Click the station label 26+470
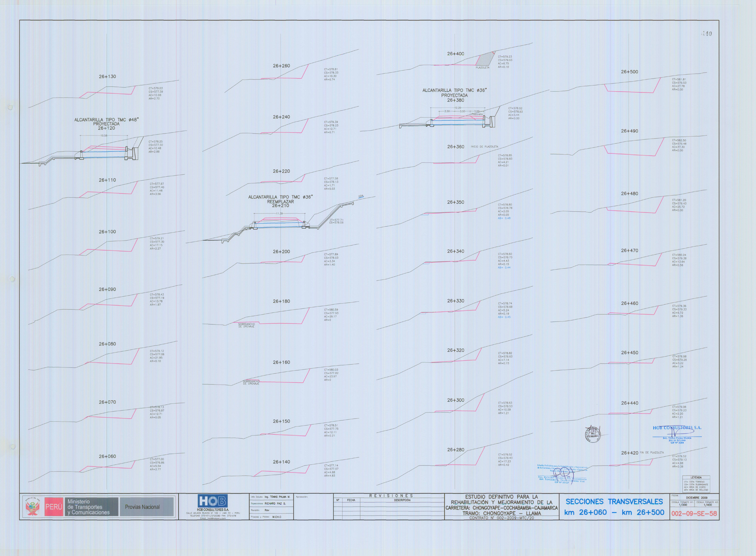Screen dimensions: 756x556 click(x=629, y=251)
